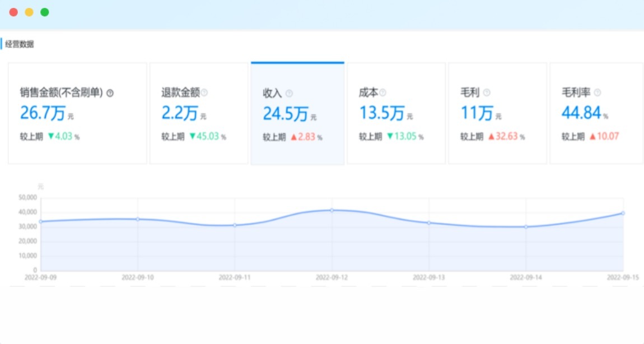The width and height of the screenshot is (644, 344).
Task: Open the 收入 question mark tooltip icon
Action: [289, 94]
